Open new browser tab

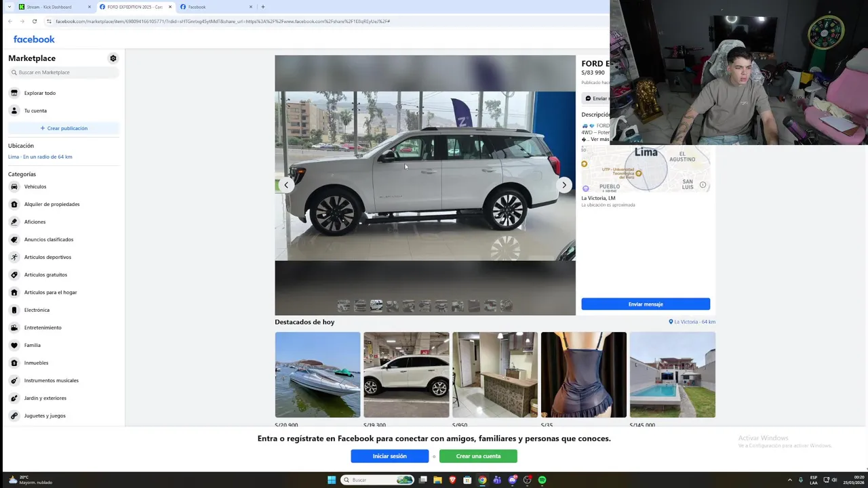[x=263, y=7]
